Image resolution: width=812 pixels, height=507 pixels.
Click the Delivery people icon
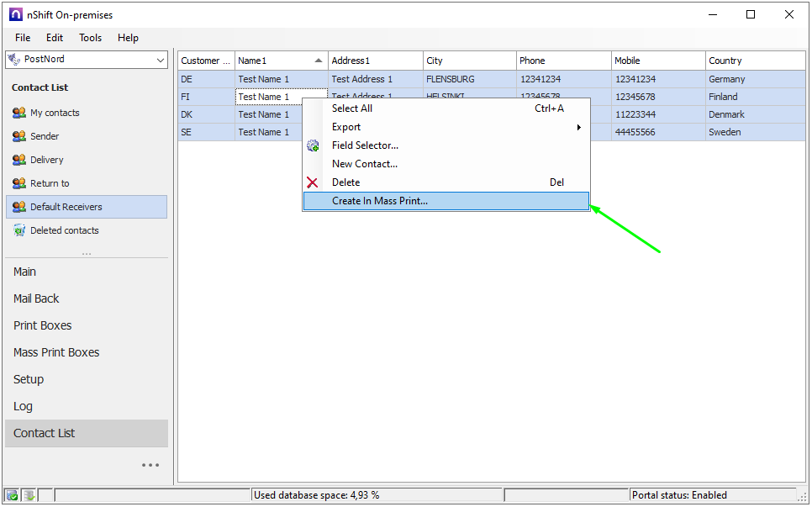coord(18,160)
